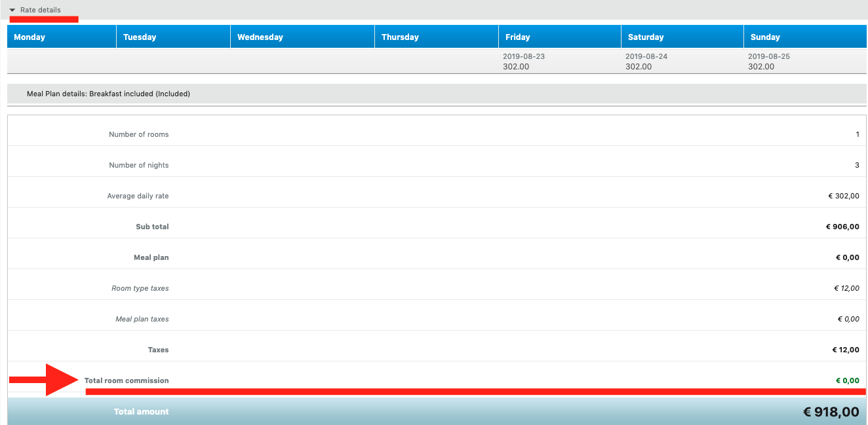868x425 pixels.
Task: Select the Monday column header
Action: 62,37
